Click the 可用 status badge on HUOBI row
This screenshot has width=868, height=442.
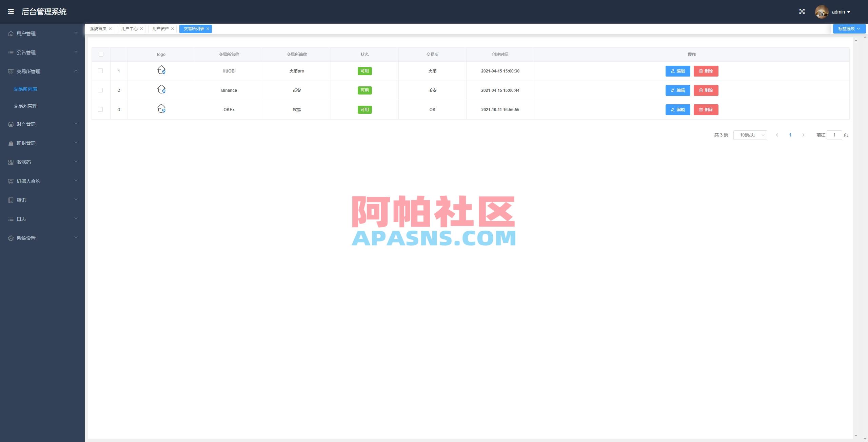tap(364, 71)
